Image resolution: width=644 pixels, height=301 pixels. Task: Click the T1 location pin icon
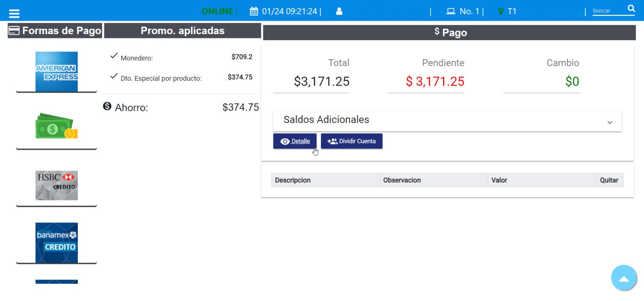click(x=501, y=11)
